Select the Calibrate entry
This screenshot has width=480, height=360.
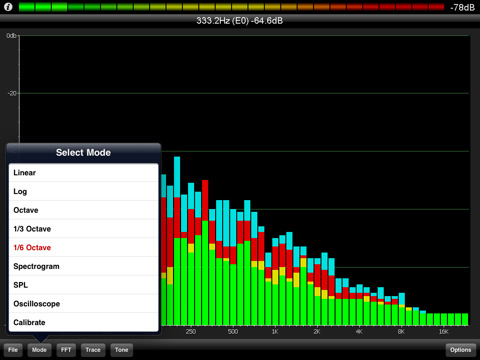pos(83,322)
